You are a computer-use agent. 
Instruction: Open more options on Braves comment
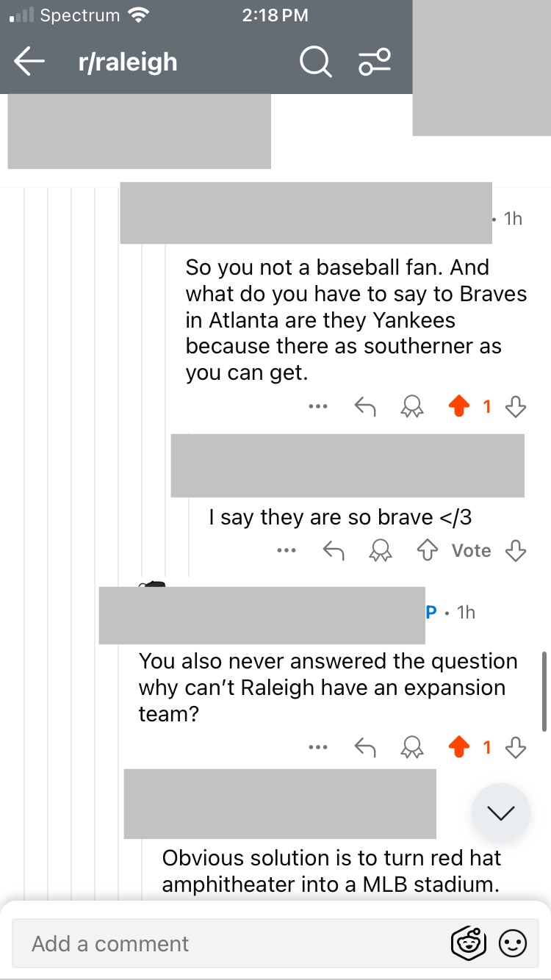point(318,406)
